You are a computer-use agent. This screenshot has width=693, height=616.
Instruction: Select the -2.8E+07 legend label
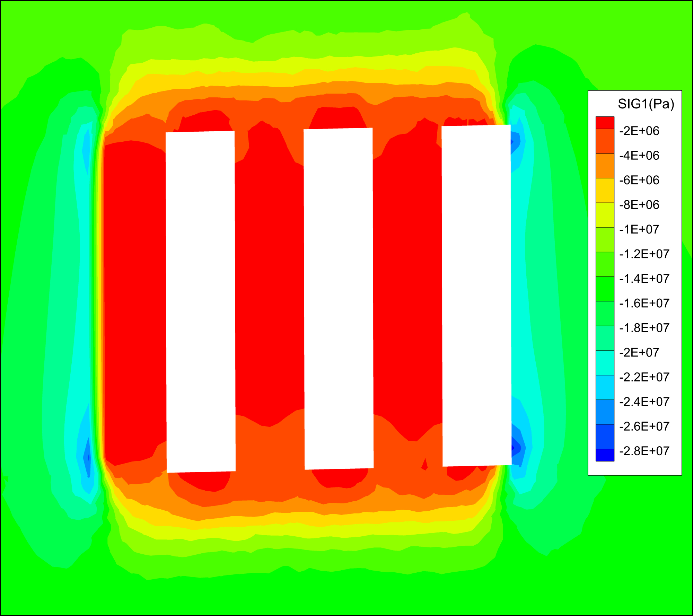point(644,451)
